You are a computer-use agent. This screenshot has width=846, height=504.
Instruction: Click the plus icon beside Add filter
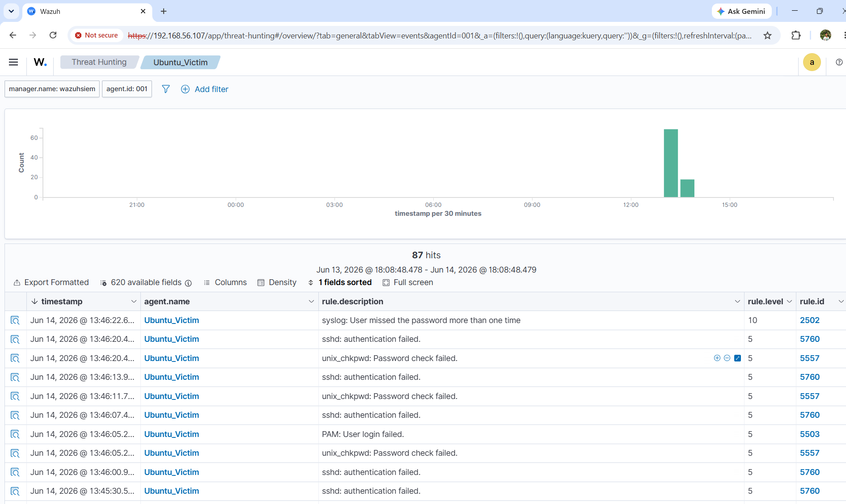(x=185, y=89)
